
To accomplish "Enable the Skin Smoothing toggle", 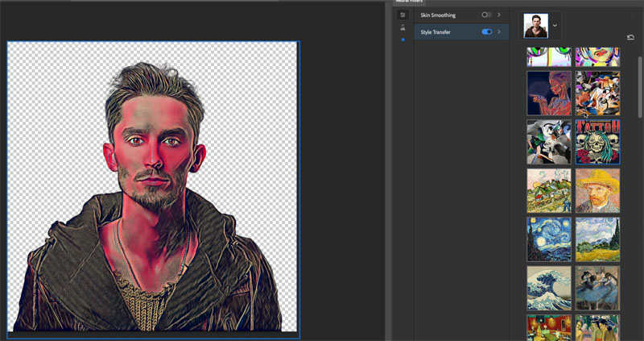I will [486, 15].
